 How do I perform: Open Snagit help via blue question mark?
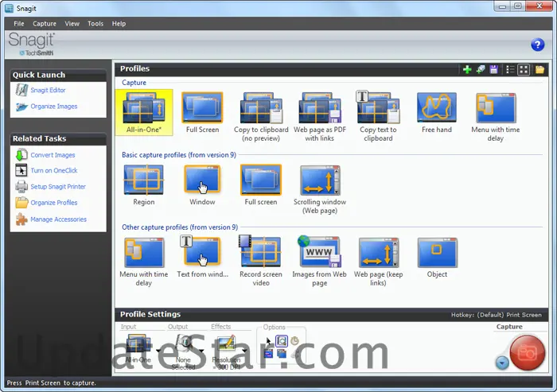coord(537,45)
